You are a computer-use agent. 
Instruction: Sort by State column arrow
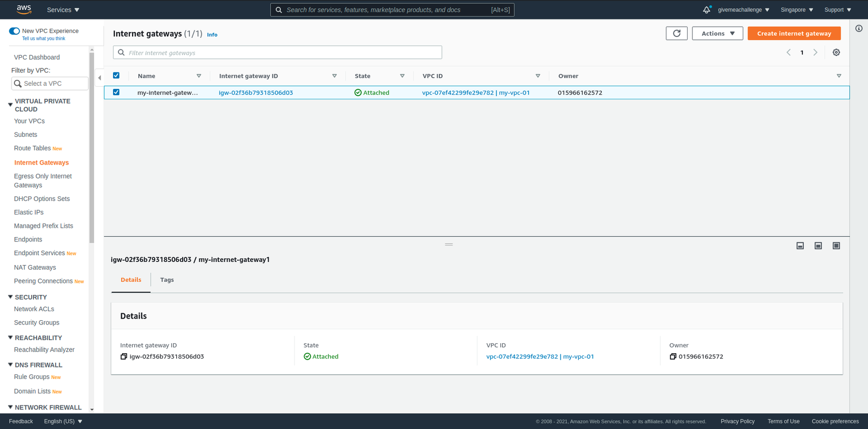coord(402,76)
